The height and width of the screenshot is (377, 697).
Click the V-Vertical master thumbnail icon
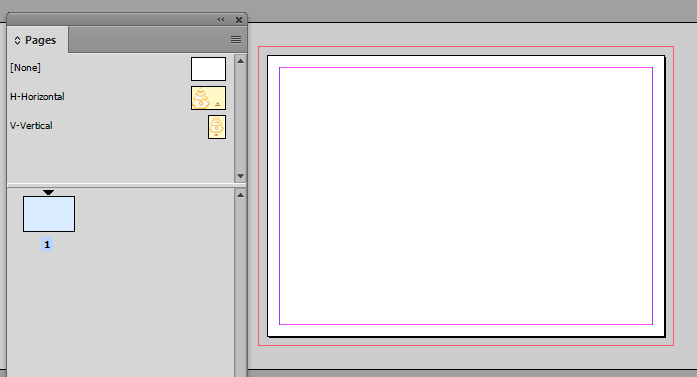[217, 127]
